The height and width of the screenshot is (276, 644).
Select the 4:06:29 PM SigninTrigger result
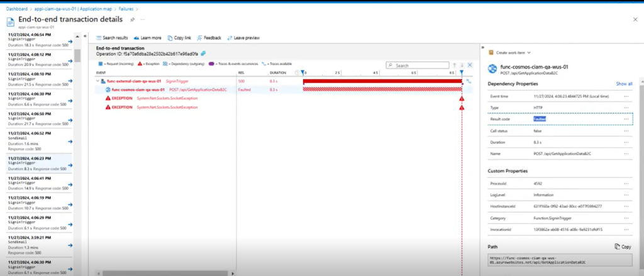coord(39,223)
